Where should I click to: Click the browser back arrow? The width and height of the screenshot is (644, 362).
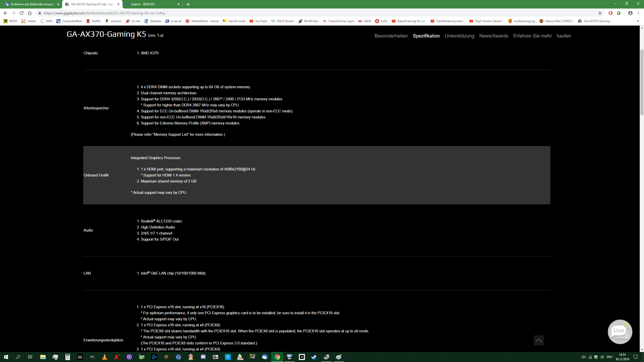(x=6, y=13)
